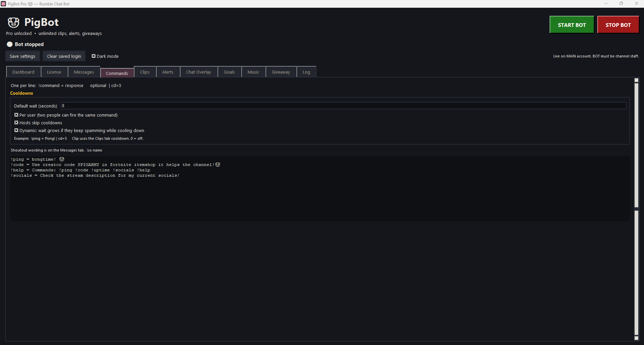Minimize the PigBot Pro window
This screenshot has width=644, height=345.
(606, 4)
